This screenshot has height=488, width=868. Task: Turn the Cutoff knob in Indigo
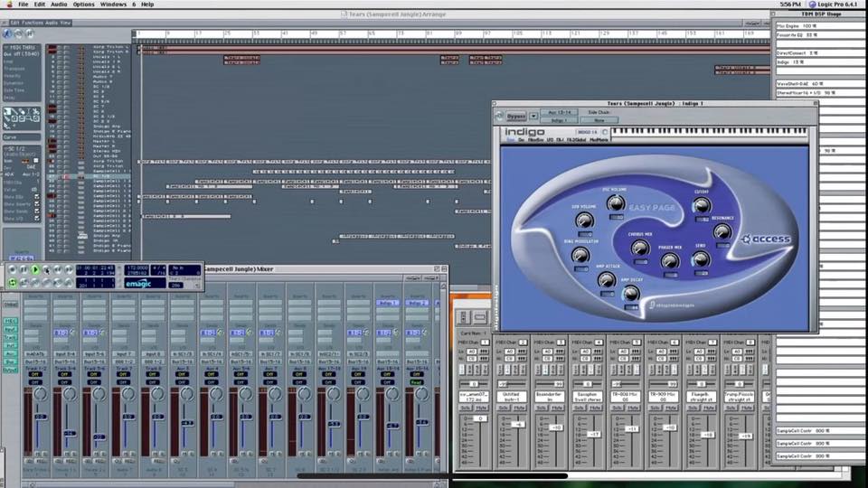(702, 206)
